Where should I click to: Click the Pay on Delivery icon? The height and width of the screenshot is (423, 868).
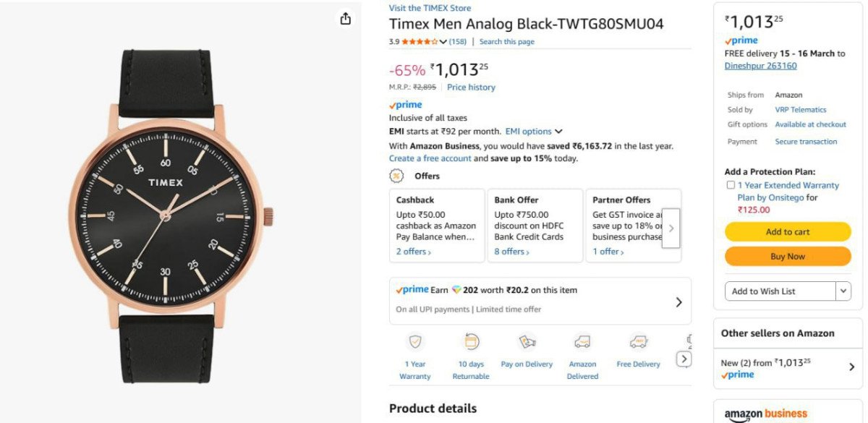coord(527,342)
